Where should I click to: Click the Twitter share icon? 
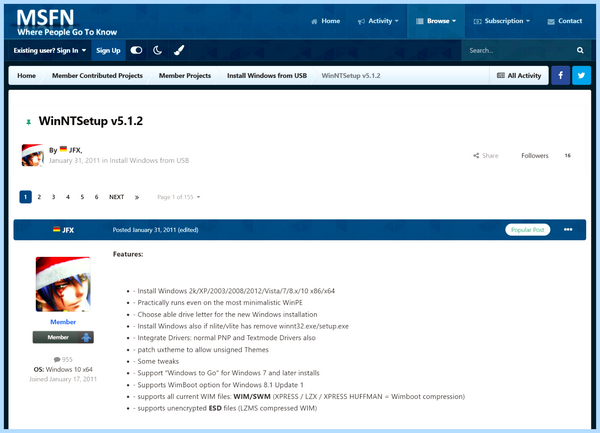click(x=581, y=75)
